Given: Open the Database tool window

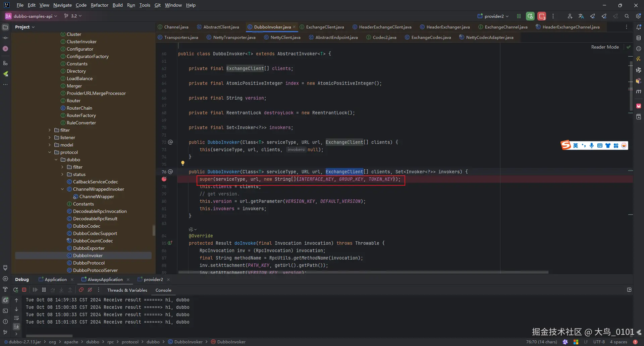Looking at the screenshot, I should pyautogui.click(x=639, y=38).
